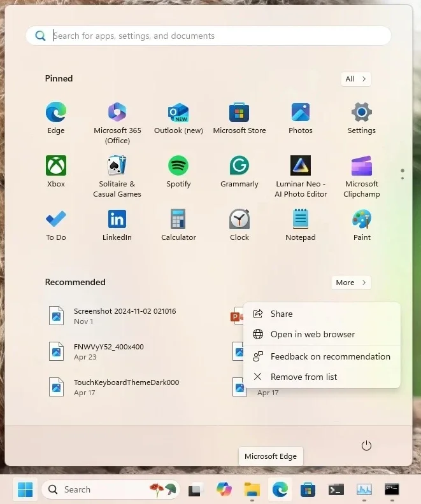
Task: Open the Edge pinned app
Action: click(56, 118)
